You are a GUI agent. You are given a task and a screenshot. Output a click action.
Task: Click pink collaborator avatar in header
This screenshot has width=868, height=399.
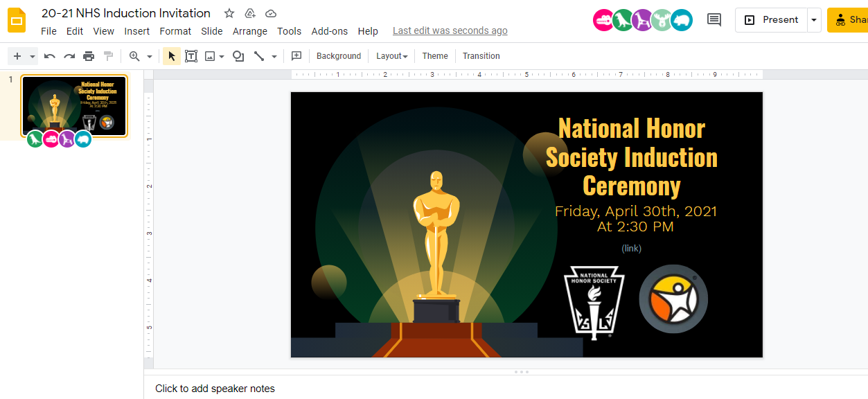(604, 20)
